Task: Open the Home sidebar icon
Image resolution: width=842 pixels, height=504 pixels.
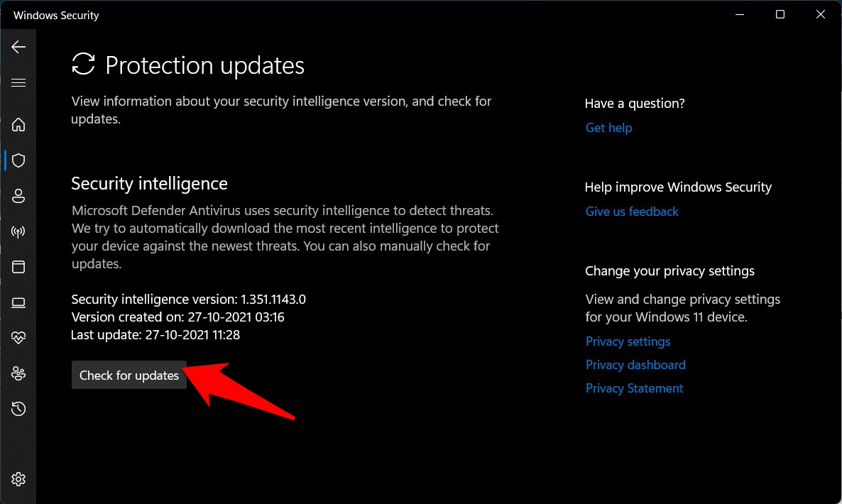Action: (x=18, y=125)
